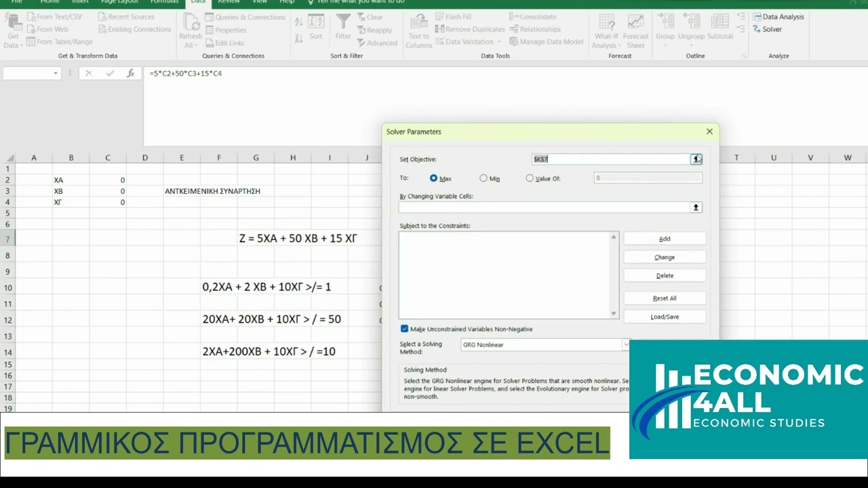
Task: Click Edit Links
Action: (x=224, y=43)
